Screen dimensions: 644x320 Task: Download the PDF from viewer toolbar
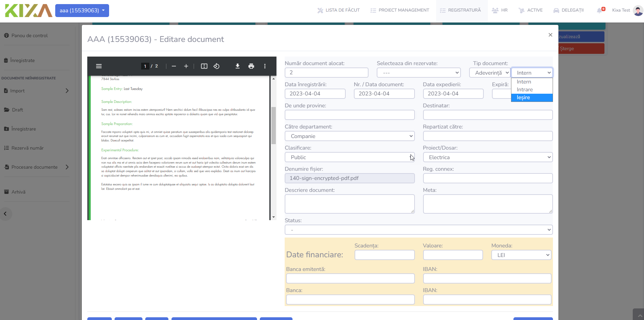point(238,66)
